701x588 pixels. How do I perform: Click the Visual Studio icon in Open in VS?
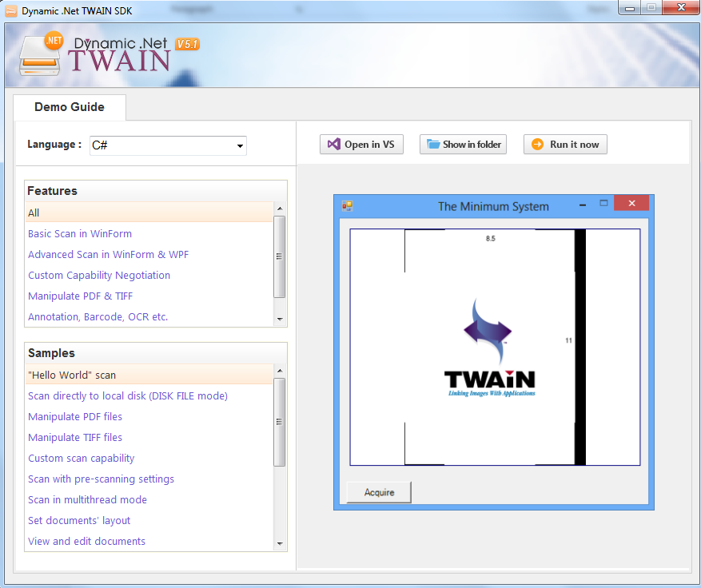point(334,145)
